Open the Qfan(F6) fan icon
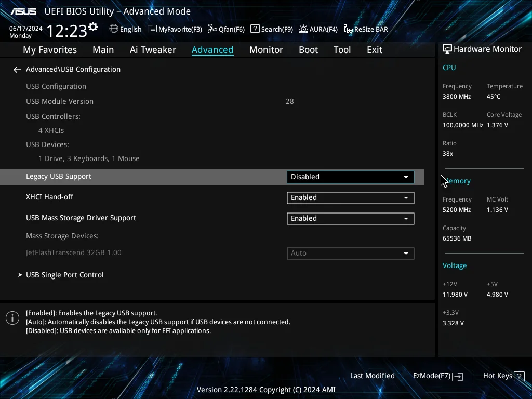 coord(212,29)
